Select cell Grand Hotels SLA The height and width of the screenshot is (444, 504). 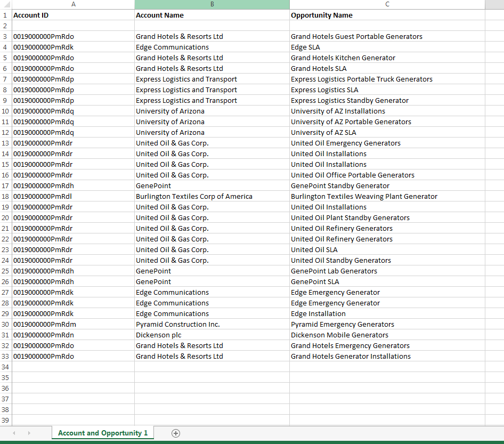(387, 68)
